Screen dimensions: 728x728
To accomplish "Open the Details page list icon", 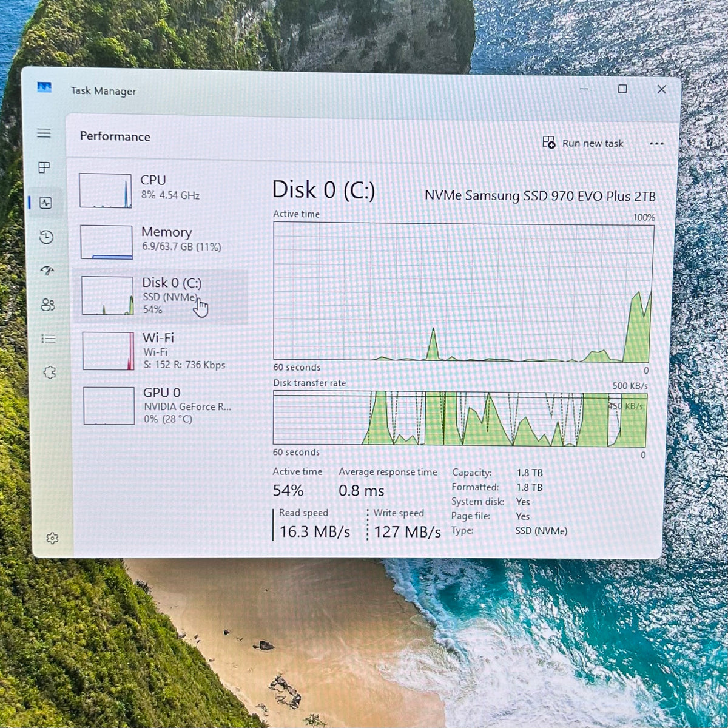I will [49, 339].
